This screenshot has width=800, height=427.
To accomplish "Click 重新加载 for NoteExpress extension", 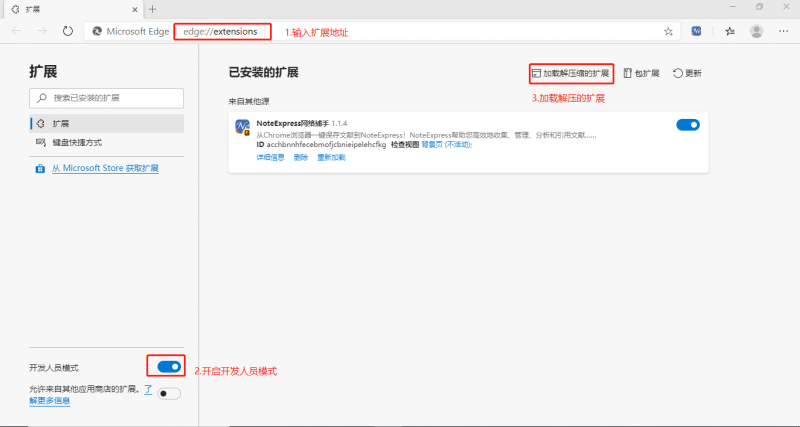I will (332, 158).
